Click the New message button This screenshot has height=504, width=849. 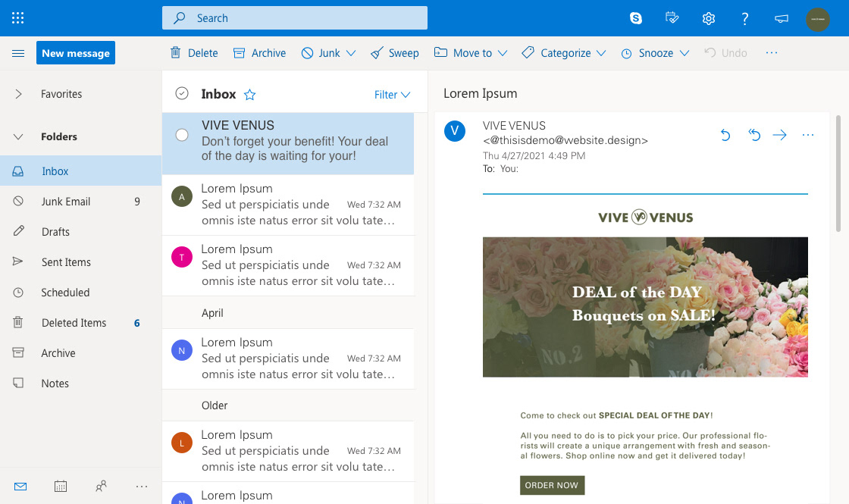coord(76,52)
